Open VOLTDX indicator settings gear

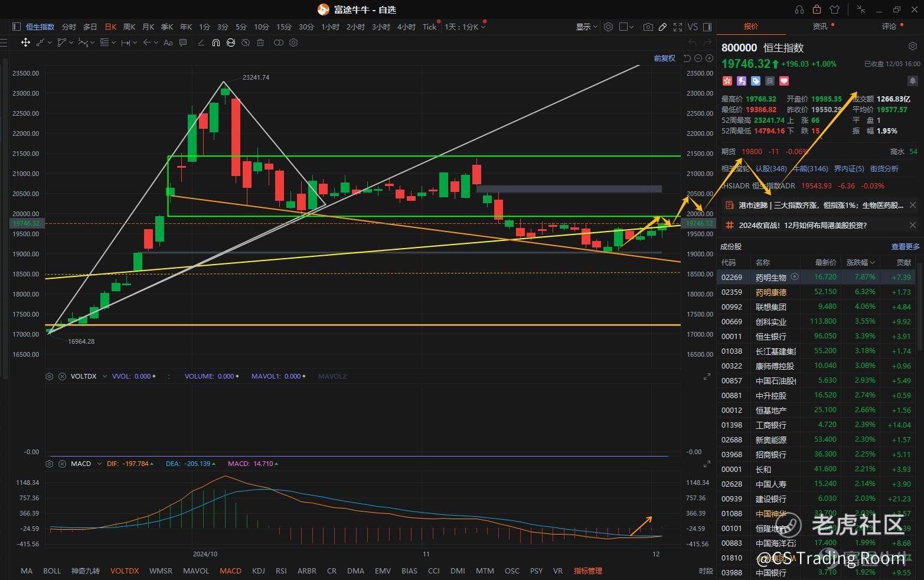50,376
